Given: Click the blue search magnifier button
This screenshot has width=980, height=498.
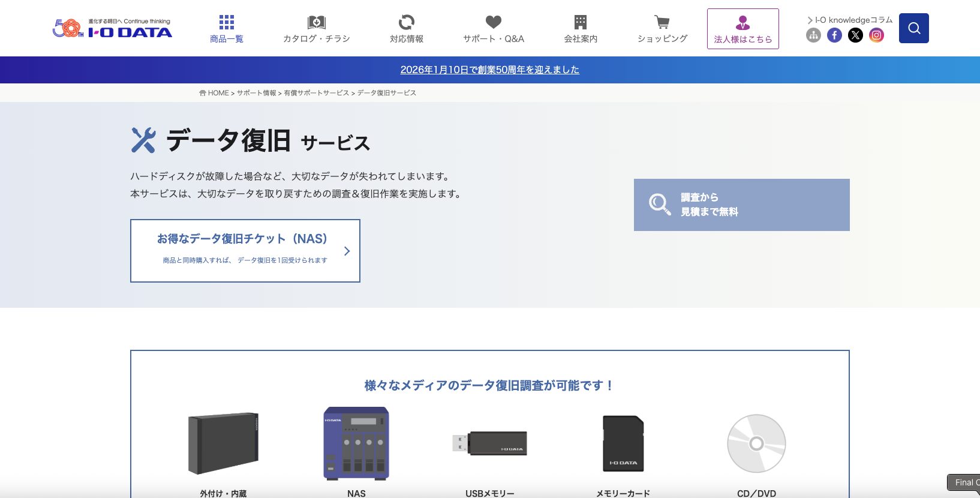Looking at the screenshot, I should [914, 28].
